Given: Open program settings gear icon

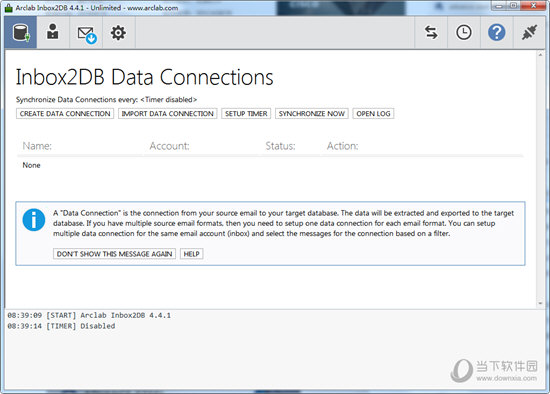Looking at the screenshot, I should [x=118, y=33].
